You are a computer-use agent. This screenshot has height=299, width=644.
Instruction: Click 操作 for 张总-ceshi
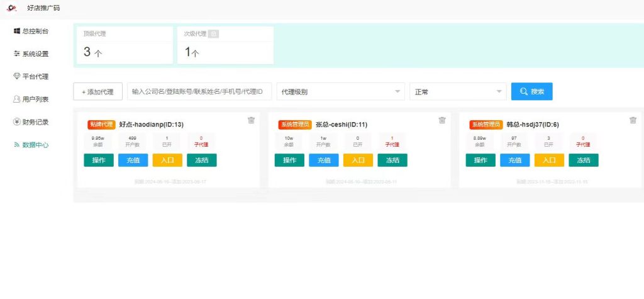coord(289,161)
